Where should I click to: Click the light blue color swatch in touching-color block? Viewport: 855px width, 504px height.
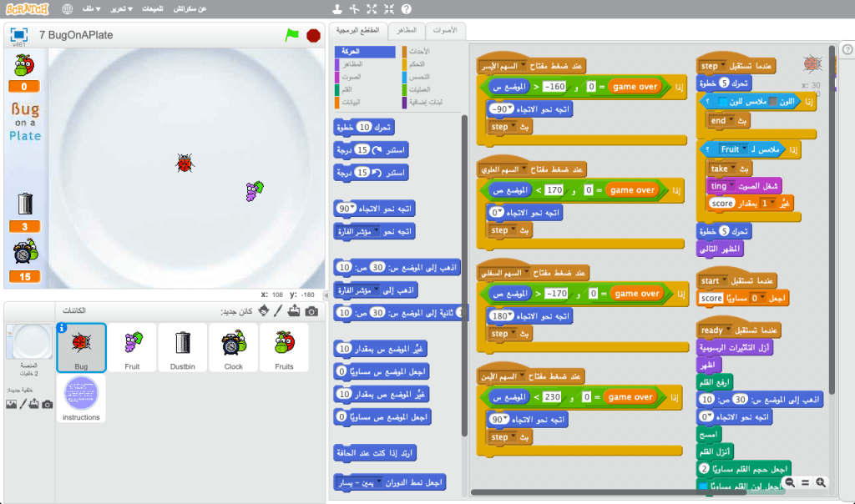[723, 102]
